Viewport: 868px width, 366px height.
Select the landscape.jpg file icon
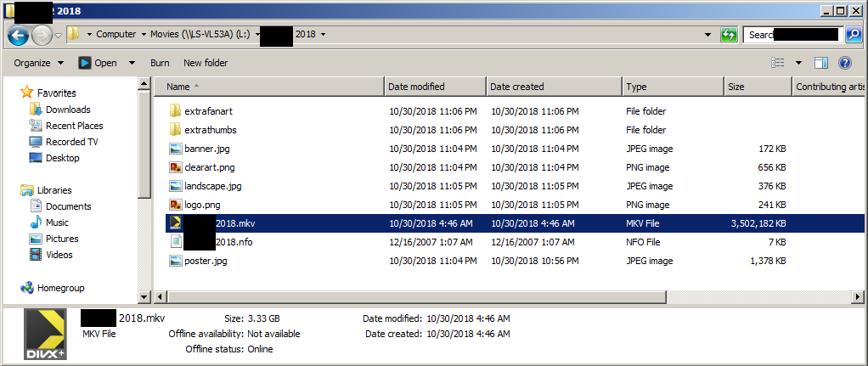[176, 185]
